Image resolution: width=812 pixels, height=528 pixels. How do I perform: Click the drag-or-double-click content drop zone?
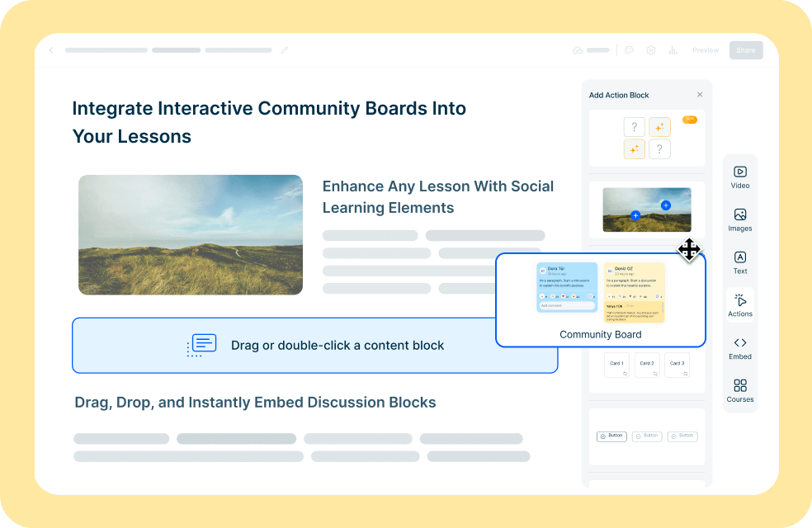[x=315, y=346]
